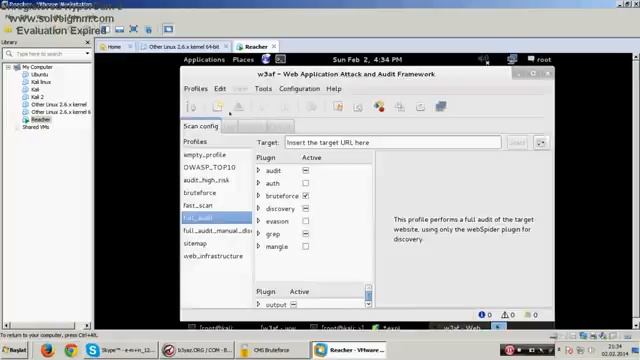This screenshot has width=640, height=360.
Task: Select the Scan config tab
Action: [x=201, y=126]
